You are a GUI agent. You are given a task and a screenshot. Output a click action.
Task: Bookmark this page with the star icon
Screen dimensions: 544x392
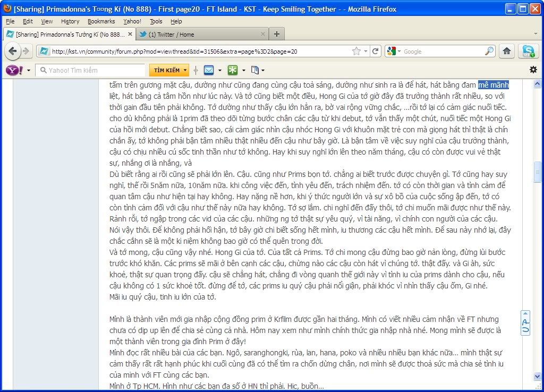click(356, 52)
